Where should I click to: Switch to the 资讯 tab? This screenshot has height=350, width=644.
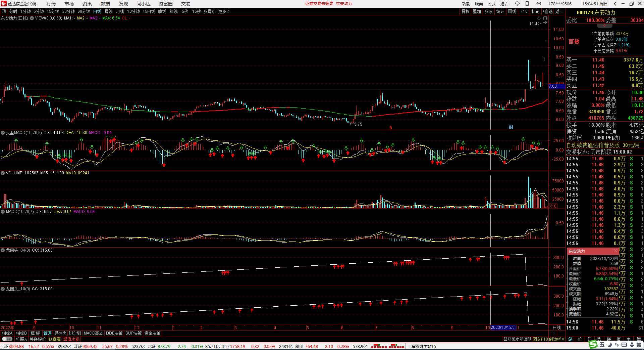[87, 4]
